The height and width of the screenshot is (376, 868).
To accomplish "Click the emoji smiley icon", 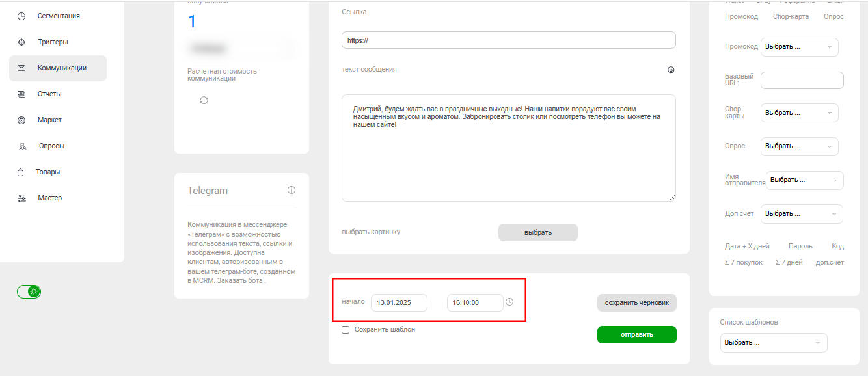I will (671, 70).
